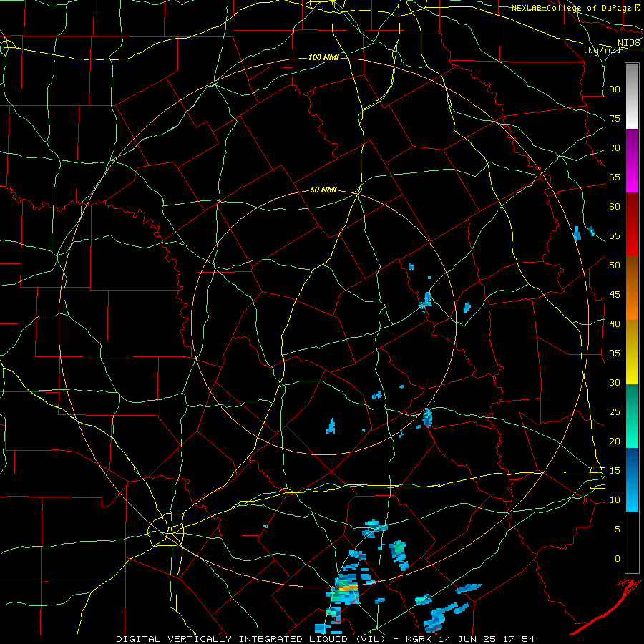Pick the purple-magenta segment of the color bar
This screenshot has width=644, height=644.
click(632, 161)
